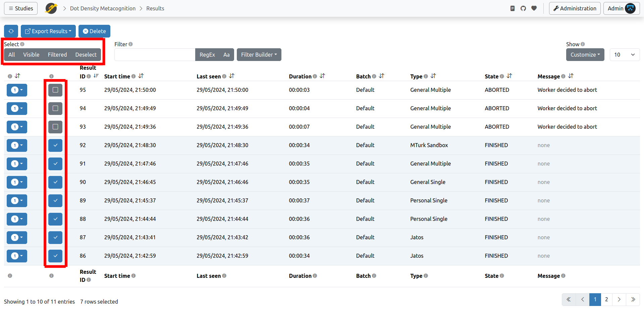The height and width of the screenshot is (311, 644).
Task: Open Dot Density Metacognition breadcrumb
Action: (103, 8)
